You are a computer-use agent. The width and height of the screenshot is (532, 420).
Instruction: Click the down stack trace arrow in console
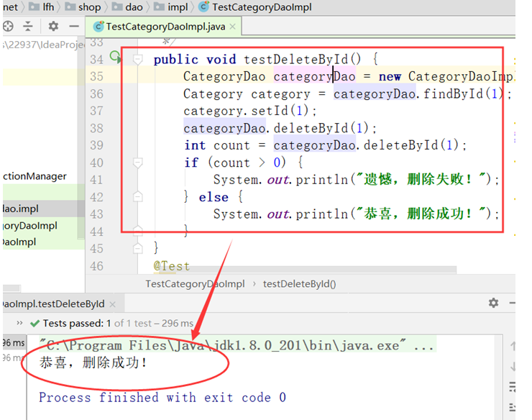513,367
